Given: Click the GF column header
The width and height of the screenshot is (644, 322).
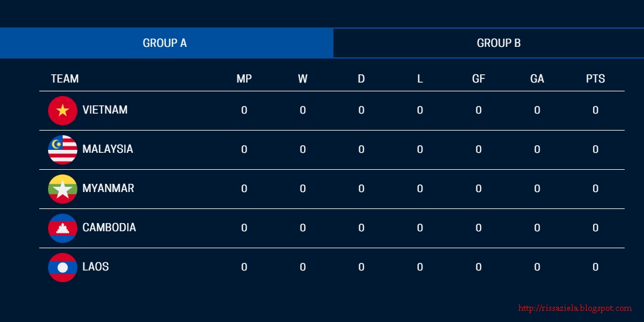Looking at the screenshot, I should (479, 79).
